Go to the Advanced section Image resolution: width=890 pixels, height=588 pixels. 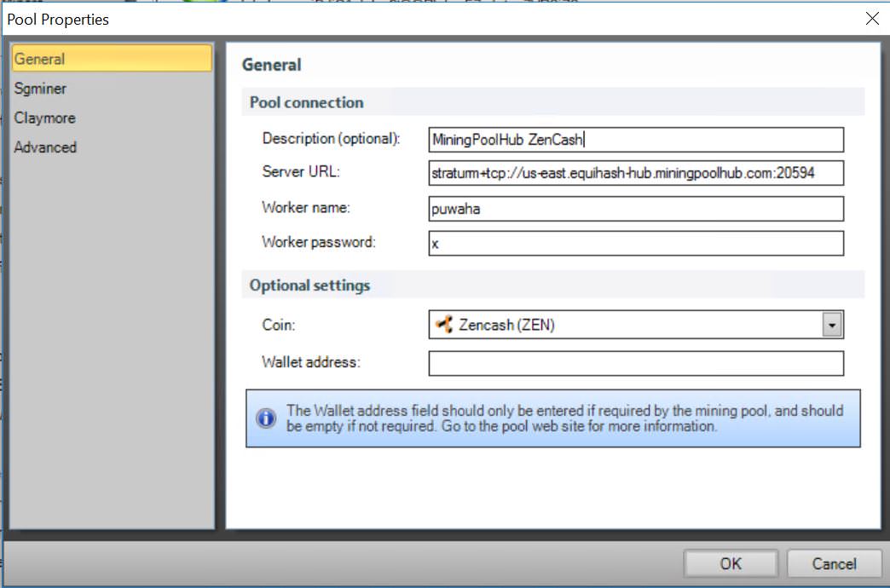point(45,147)
